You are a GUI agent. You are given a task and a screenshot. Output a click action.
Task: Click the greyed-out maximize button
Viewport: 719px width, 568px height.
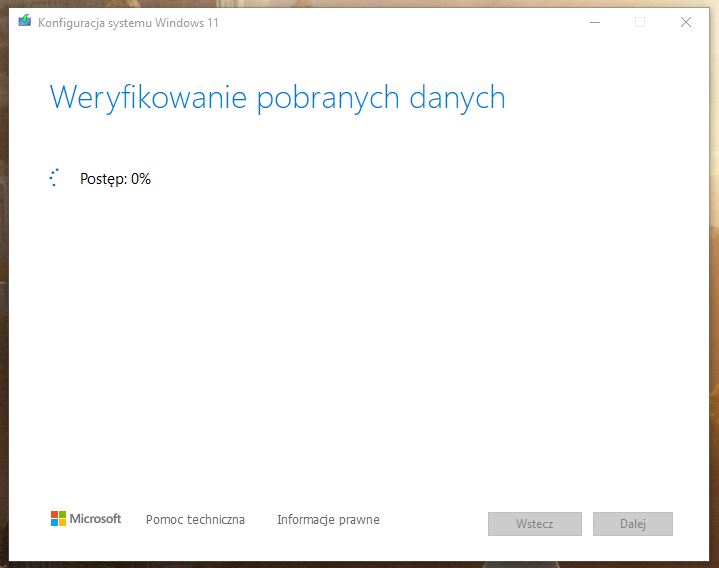pos(640,22)
